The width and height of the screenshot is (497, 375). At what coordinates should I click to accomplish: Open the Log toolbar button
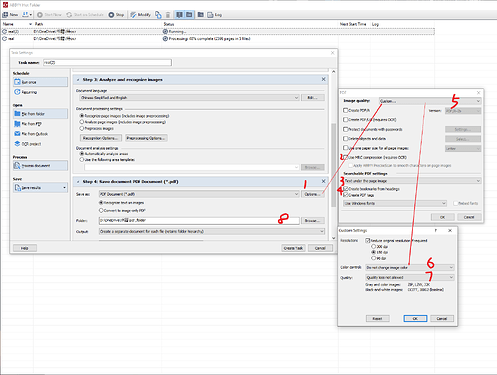pos(215,15)
